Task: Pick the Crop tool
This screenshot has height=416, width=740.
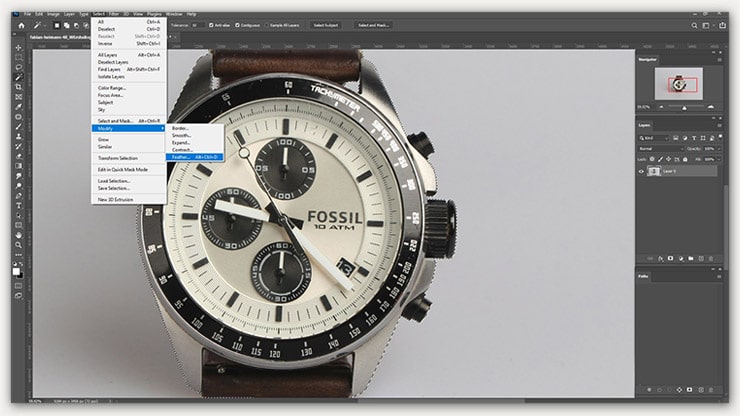Action: [18, 87]
